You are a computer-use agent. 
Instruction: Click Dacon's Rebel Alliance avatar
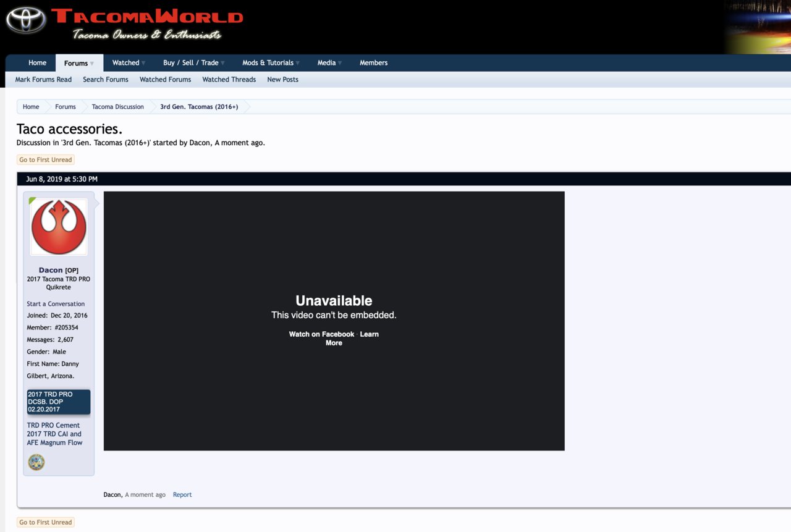pyautogui.click(x=59, y=227)
